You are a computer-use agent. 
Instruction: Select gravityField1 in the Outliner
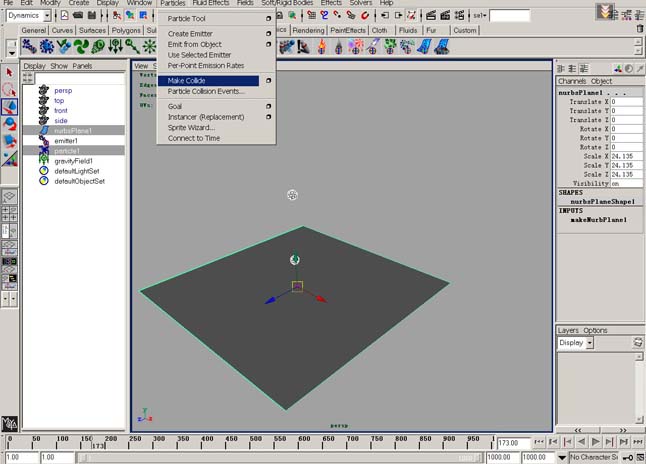(73, 161)
